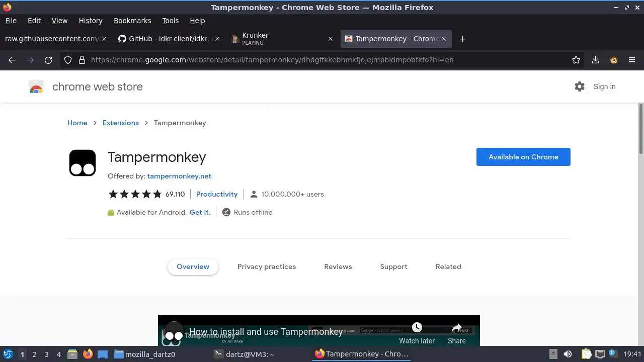Click the 19:41 panel clock
Viewport: 644px width, 362px height.
(x=632, y=354)
